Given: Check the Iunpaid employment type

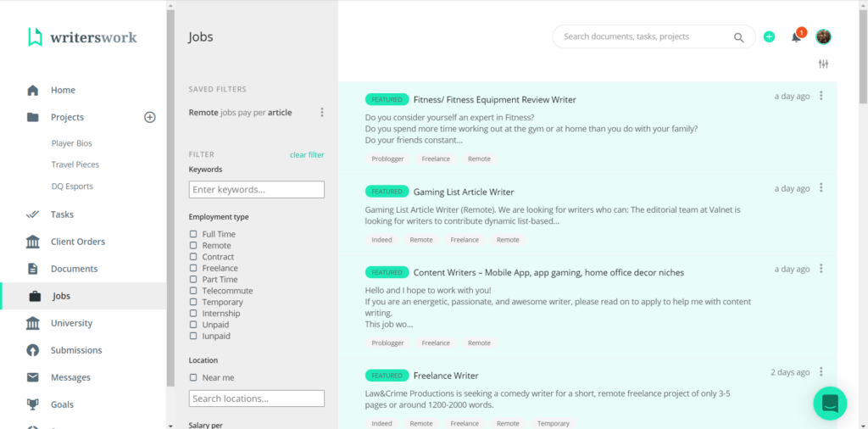Looking at the screenshot, I should coord(193,336).
